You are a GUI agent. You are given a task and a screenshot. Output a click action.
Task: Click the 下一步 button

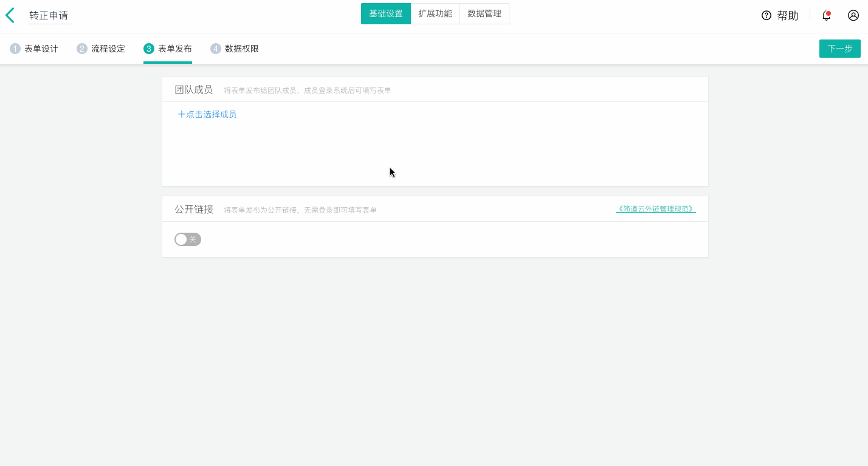(839, 48)
